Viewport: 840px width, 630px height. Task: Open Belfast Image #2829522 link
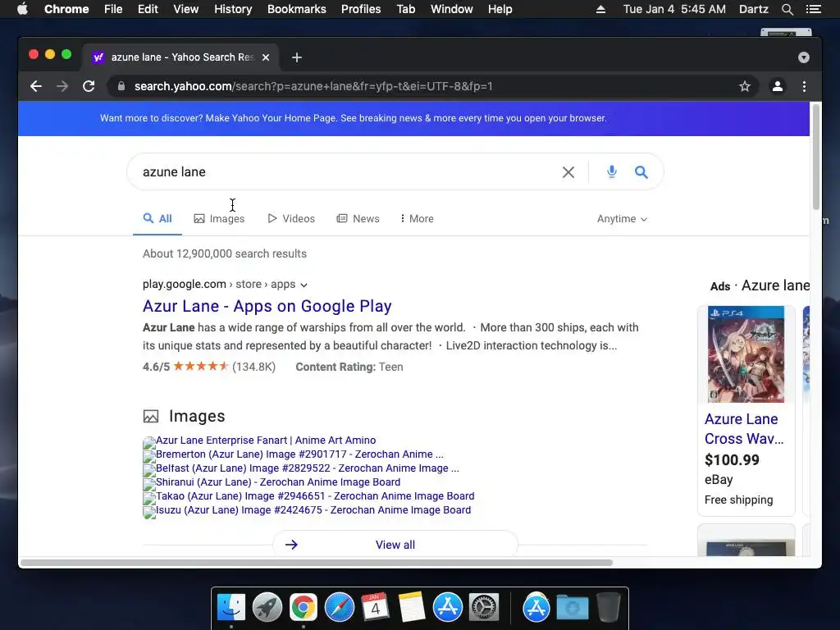point(308,468)
